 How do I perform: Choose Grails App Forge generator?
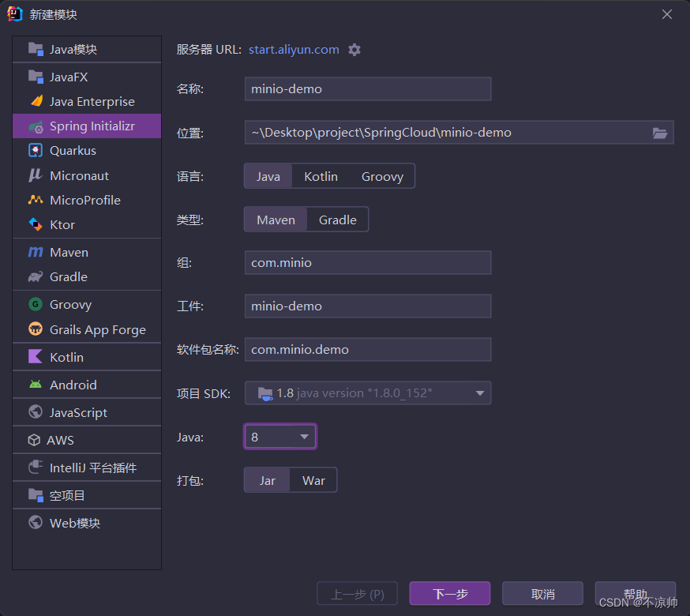[87, 329]
